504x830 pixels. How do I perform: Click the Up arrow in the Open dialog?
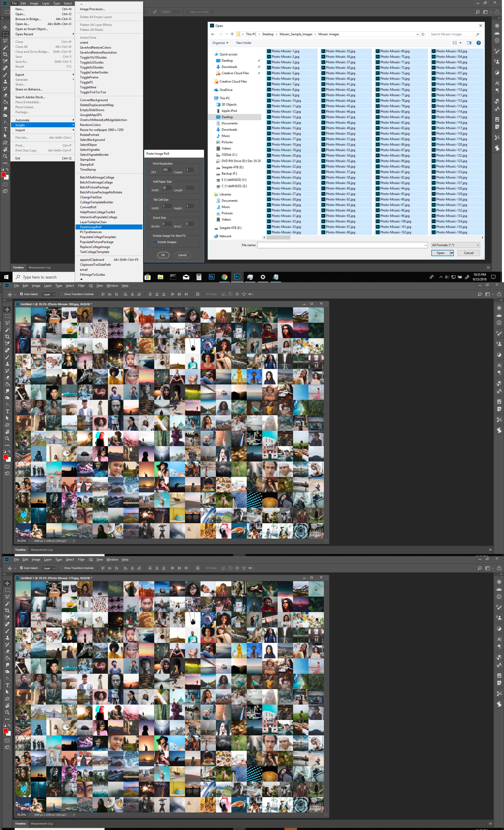232,34
